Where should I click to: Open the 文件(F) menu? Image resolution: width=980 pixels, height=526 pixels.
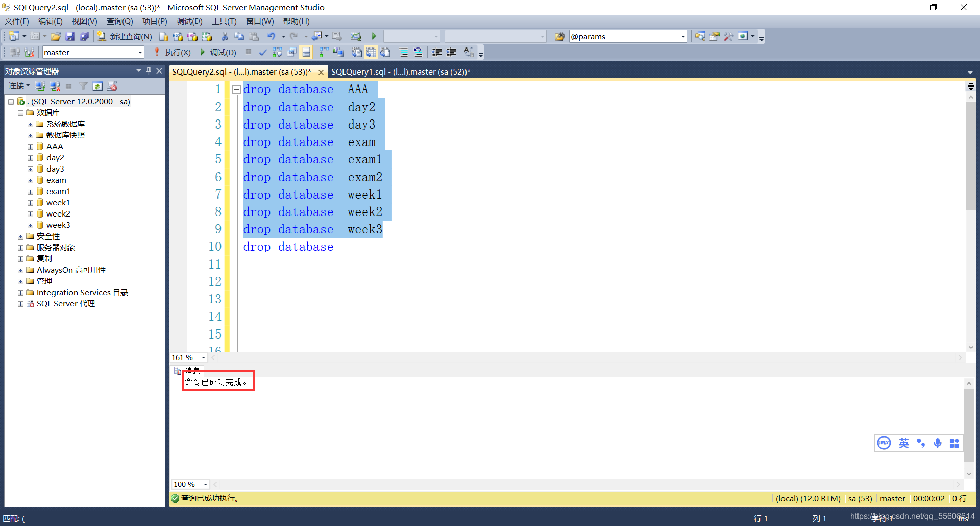17,21
